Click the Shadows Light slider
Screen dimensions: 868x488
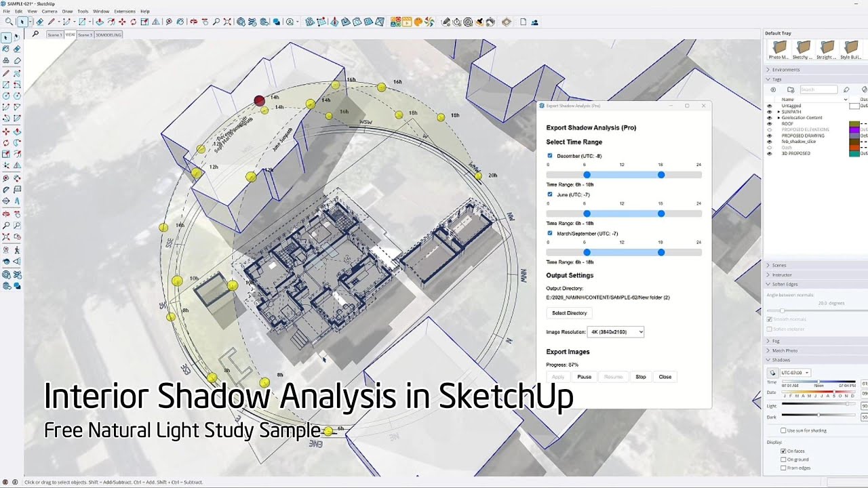coord(818,404)
